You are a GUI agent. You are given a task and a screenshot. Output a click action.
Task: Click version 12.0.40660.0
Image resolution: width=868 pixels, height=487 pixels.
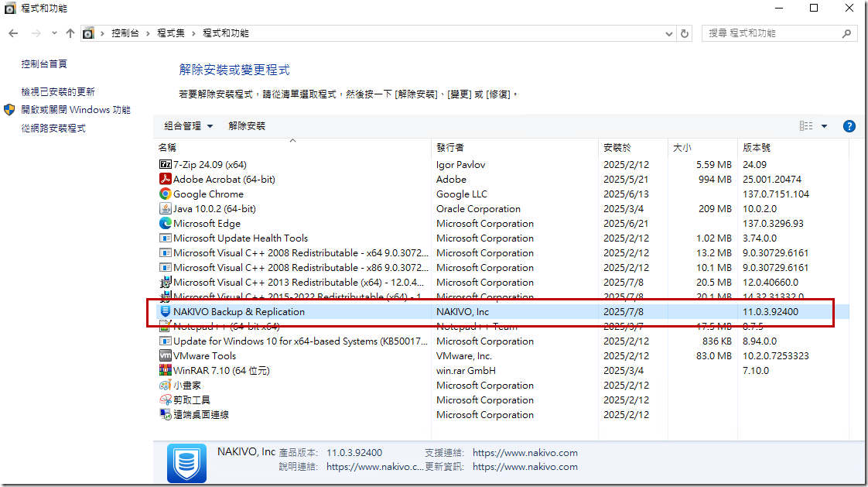point(771,282)
